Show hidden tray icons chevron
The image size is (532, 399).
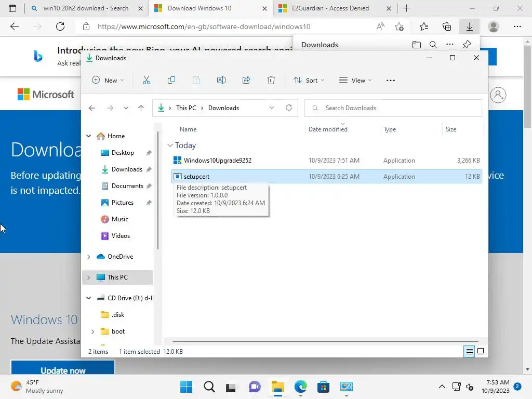442,387
